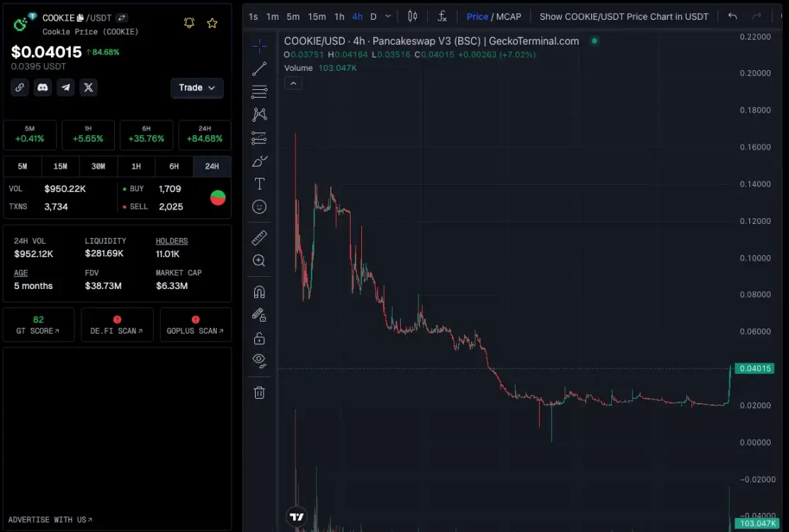Lock all drawings on the chart
Screen dimensions: 789x532
[259, 338]
